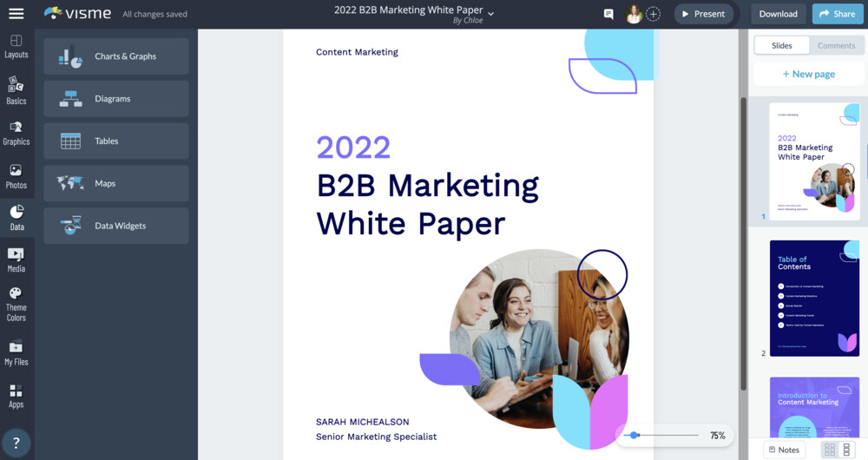Open the hamburger main menu
The width and height of the screenshot is (868, 460).
[x=16, y=14]
